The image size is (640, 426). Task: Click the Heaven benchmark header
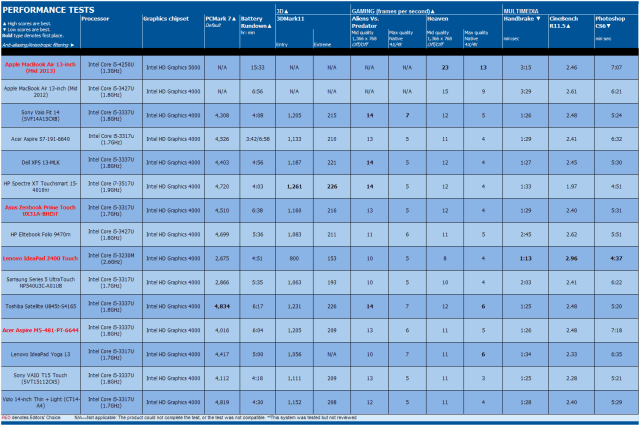(x=438, y=19)
